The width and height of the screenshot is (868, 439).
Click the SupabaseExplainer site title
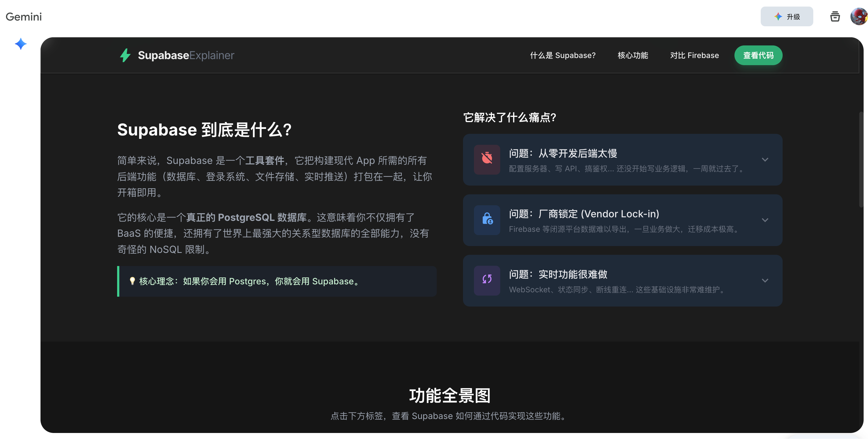click(186, 55)
